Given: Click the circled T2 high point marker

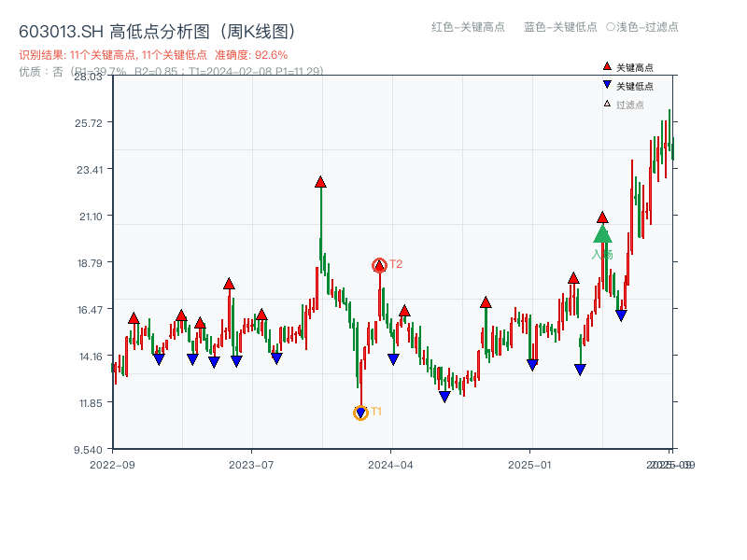Looking at the screenshot, I should (x=379, y=264).
